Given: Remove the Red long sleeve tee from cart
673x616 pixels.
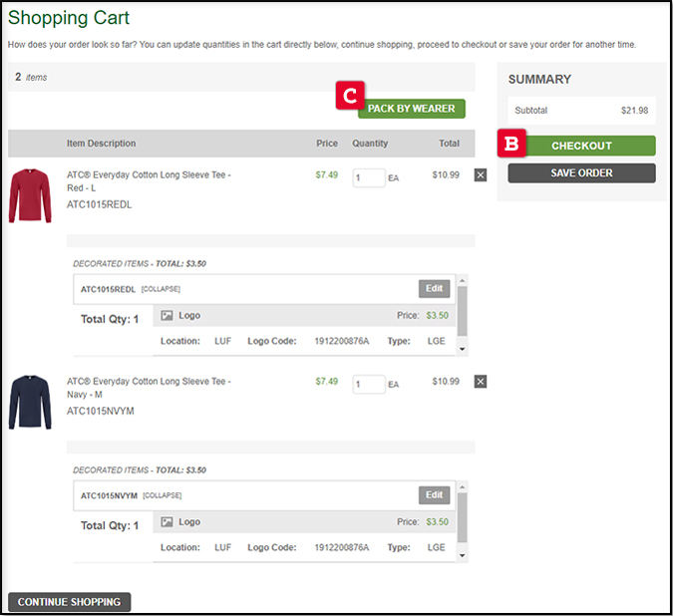Looking at the screenshot, I should pos(481,175).
